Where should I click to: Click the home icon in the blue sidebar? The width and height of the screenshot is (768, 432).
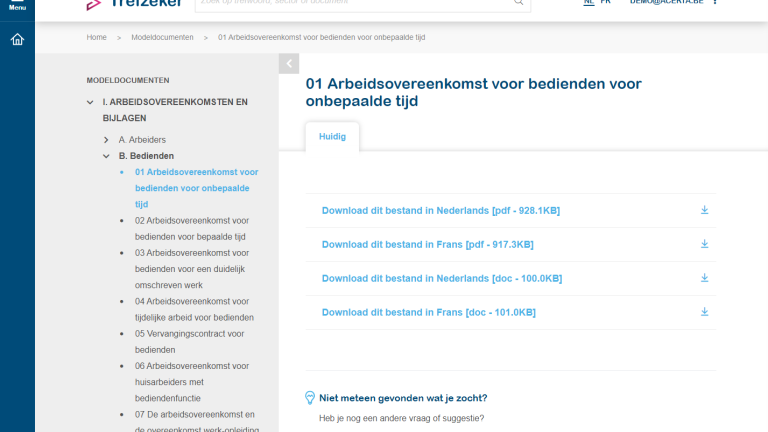tap(17, 39)
